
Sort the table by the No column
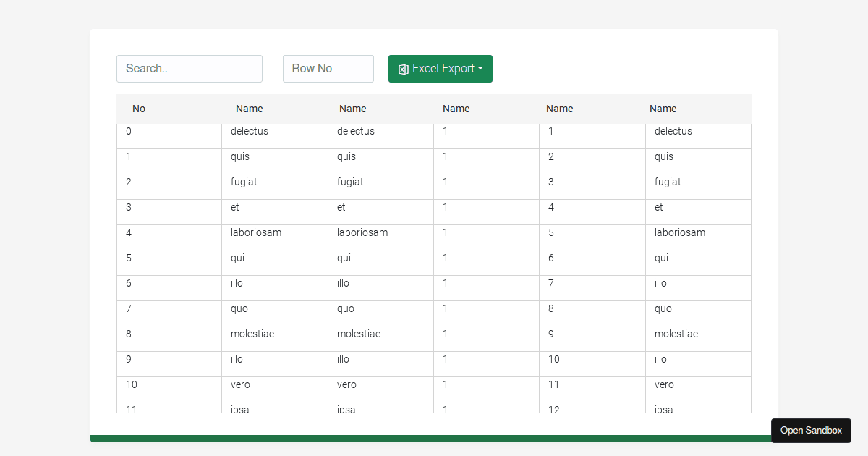click(x=139, y=109)
